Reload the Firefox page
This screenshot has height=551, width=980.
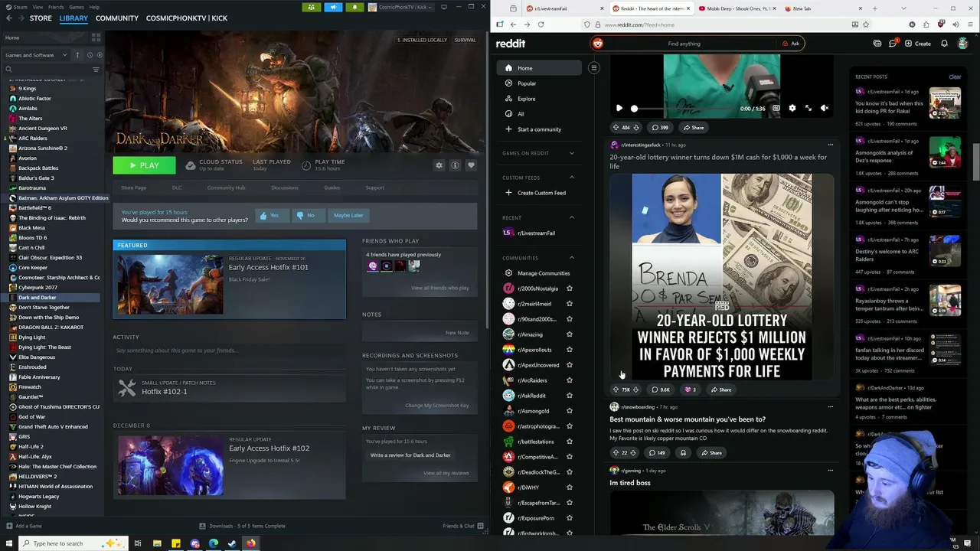541,24
